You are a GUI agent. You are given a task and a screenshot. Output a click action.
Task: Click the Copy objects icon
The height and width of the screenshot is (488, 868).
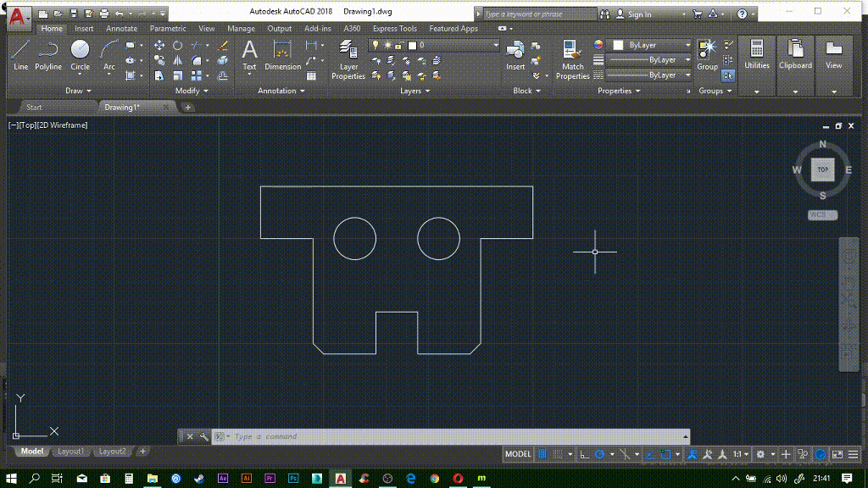coord(159,60)
